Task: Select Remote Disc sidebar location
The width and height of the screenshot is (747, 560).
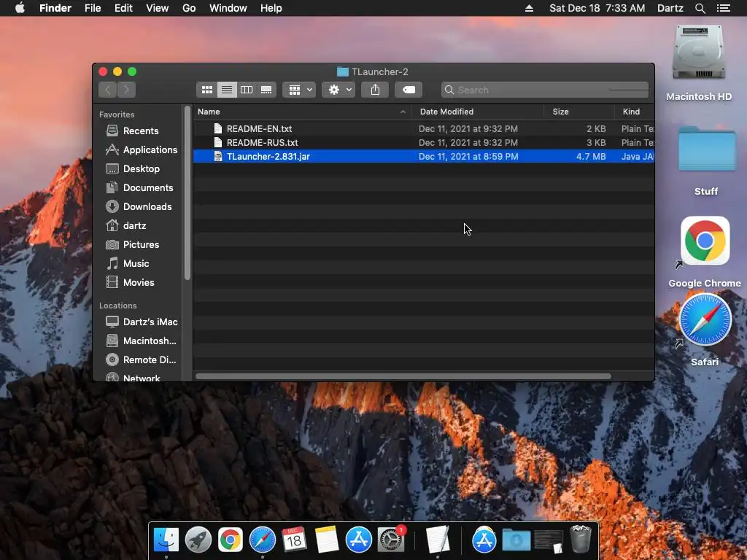Action: [139, 360]
